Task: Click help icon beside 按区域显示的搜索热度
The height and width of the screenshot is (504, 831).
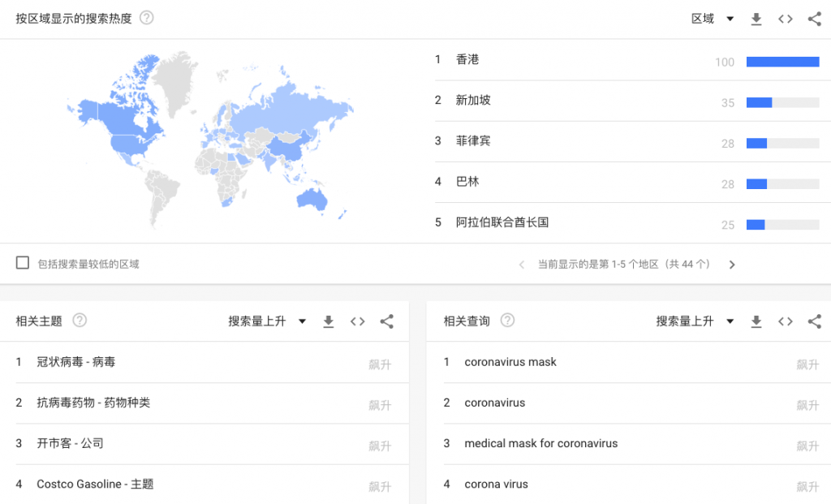Action: (147, 18)
